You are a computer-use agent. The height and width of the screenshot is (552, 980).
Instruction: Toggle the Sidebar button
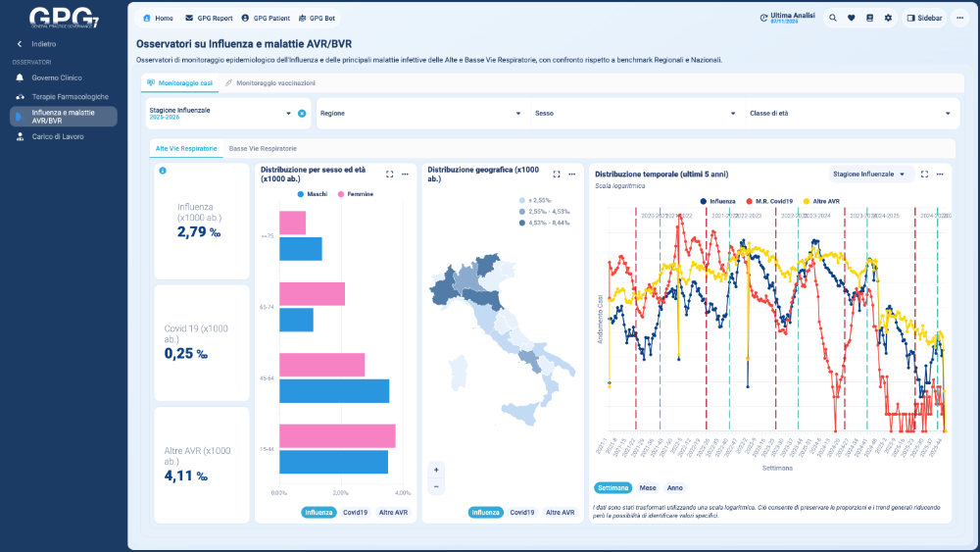coord(924,18)
